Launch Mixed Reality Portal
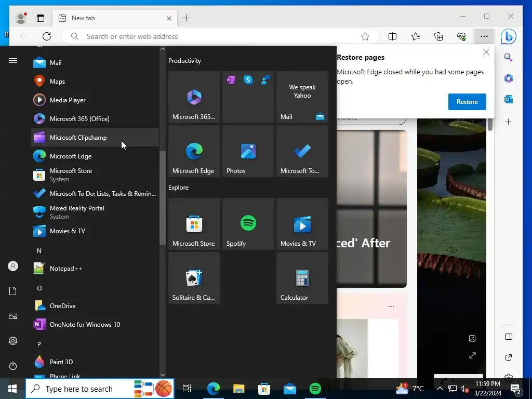Screen dimensions: 532x399 tap(95, 212)
